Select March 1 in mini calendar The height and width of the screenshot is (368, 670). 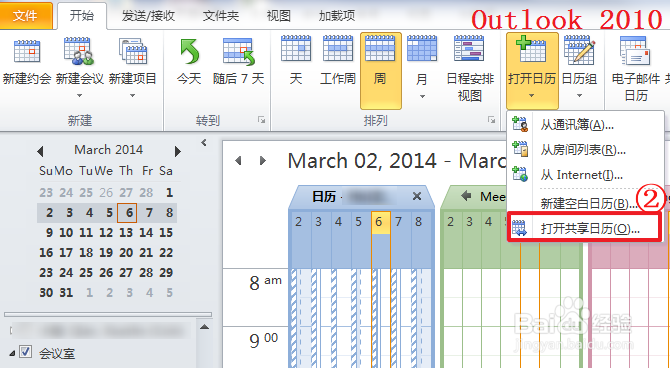pos(169,192)
